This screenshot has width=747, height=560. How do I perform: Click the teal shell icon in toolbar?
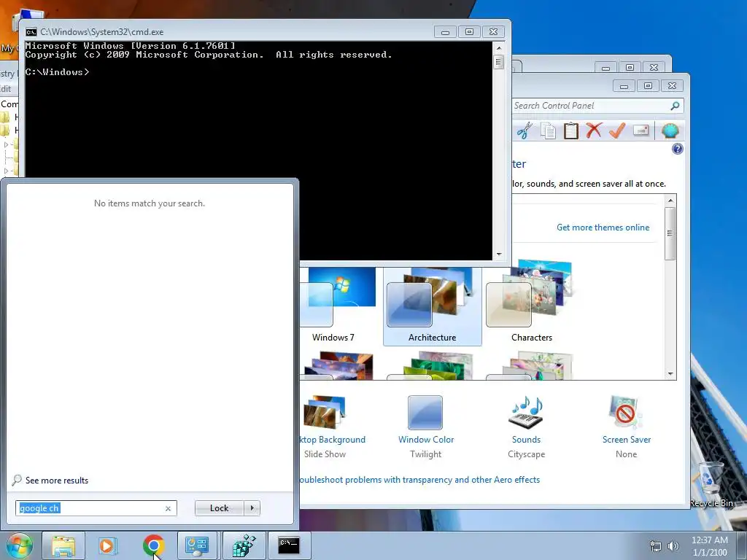[670, 130]
